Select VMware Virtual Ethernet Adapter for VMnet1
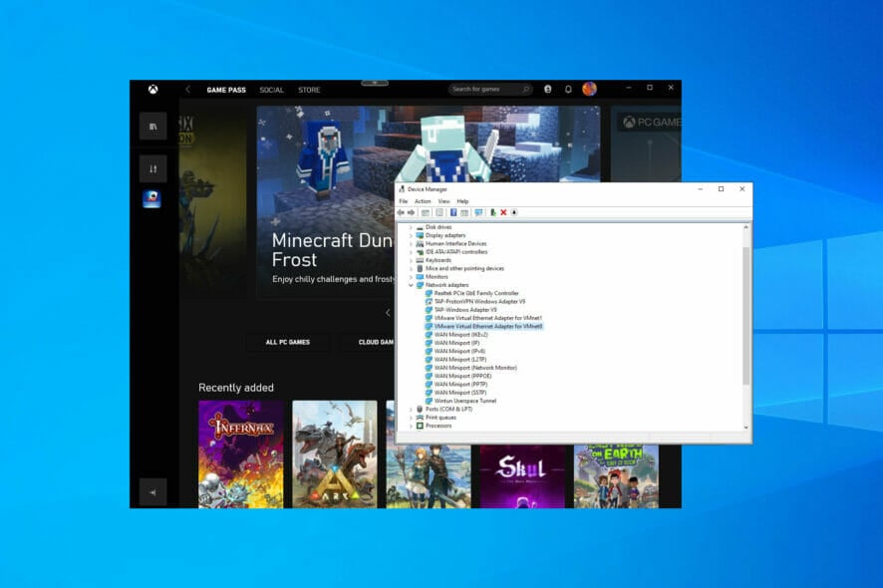883x588 pixels. click(488, 318)
